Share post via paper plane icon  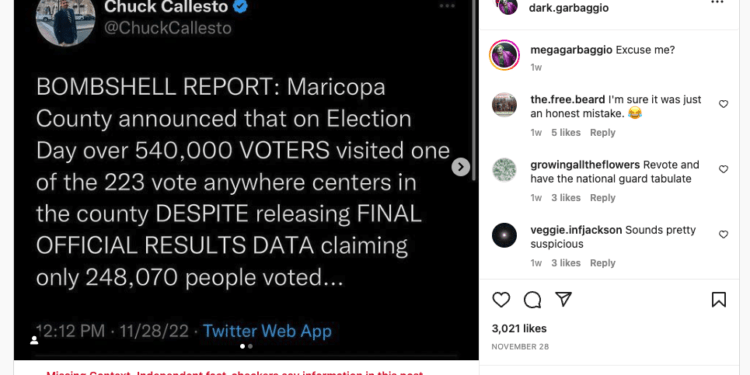(x=563, y=299)
